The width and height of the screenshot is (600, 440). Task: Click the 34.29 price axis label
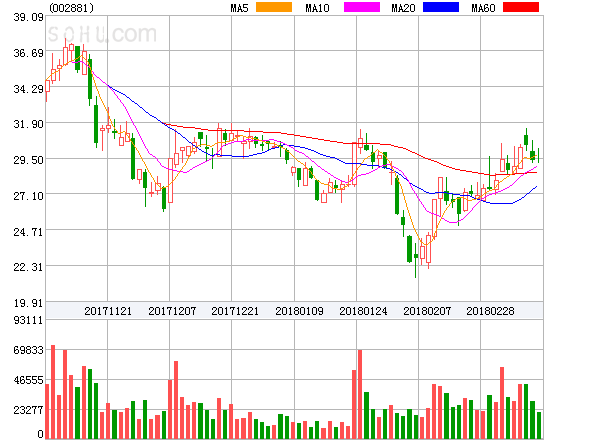click(28, 89)
